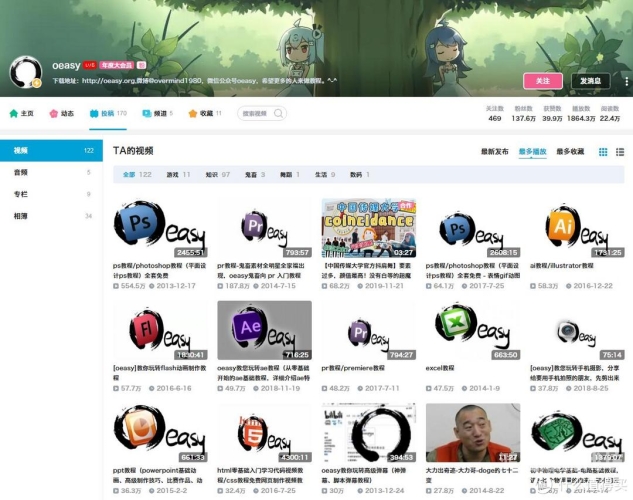Click the 年度大会员 badge
The height and width of the screenshot is (500, 633).
click(x=117, y=65)
